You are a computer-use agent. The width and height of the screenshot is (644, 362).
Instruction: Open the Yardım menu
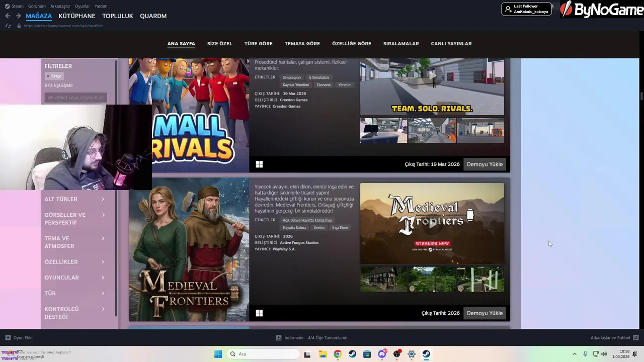101,6
